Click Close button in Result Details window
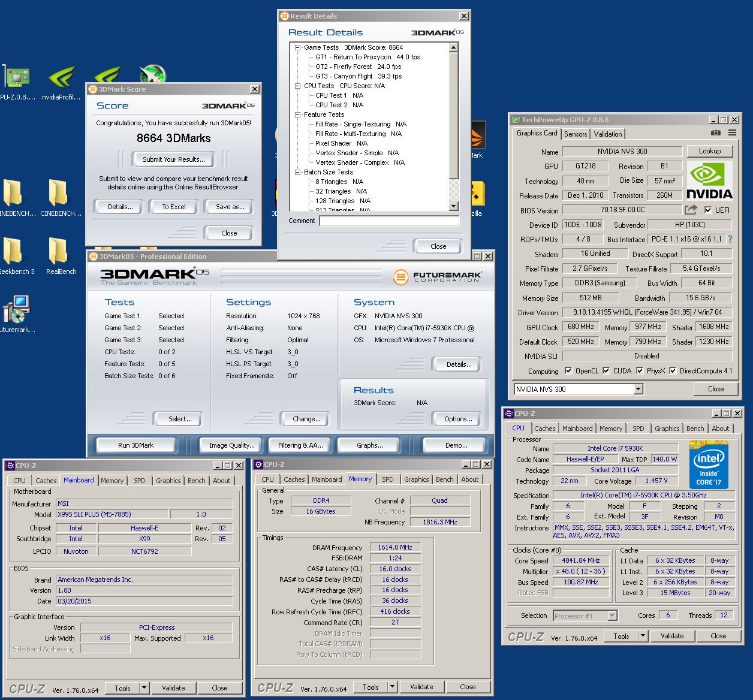Image resolution: width=753 pixels, height=700 pixels. [438, 246]
